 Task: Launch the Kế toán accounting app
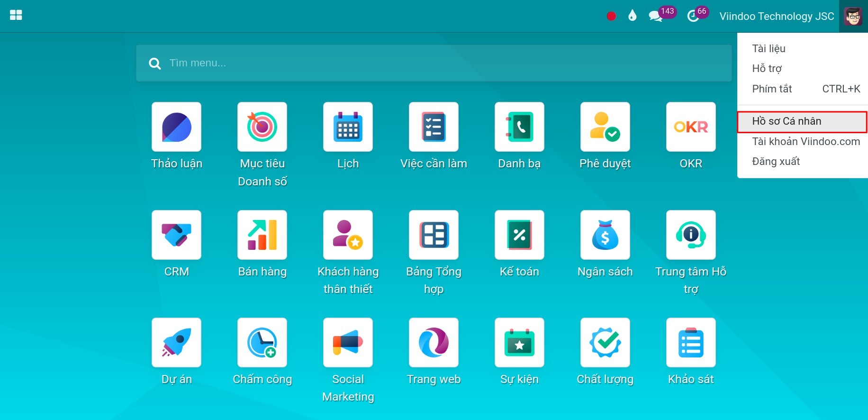click(x=519, y=235)
